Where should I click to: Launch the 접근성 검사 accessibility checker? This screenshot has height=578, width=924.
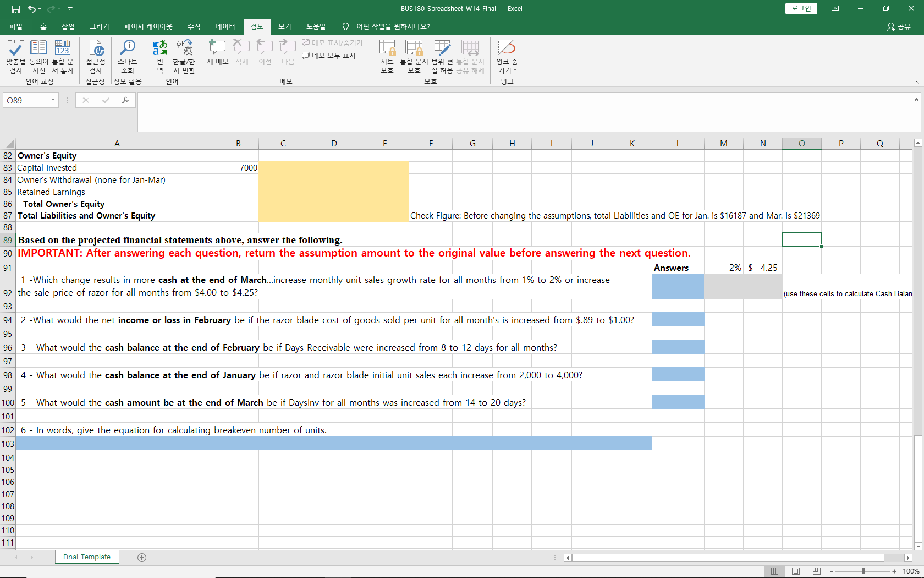[95, 55]
